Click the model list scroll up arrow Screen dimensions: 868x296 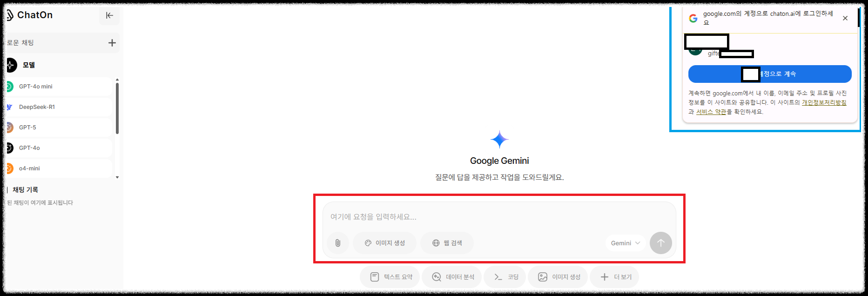(117, 80)
